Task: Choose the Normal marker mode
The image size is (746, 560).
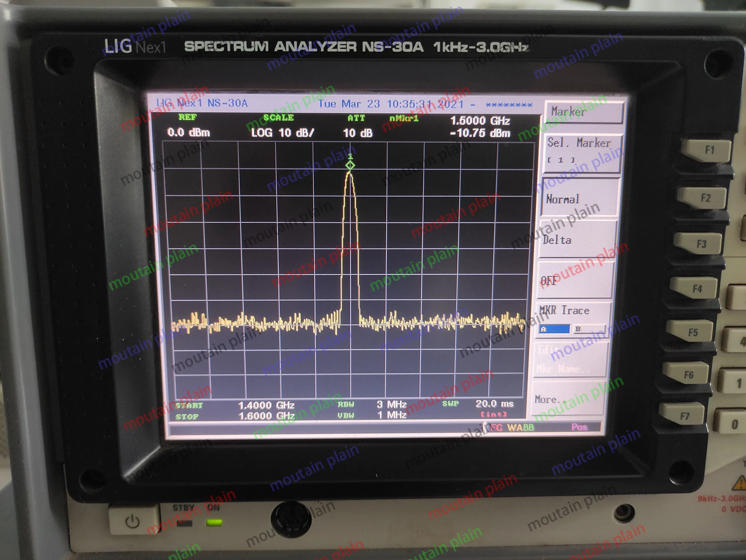Action: tap(580, 197)
